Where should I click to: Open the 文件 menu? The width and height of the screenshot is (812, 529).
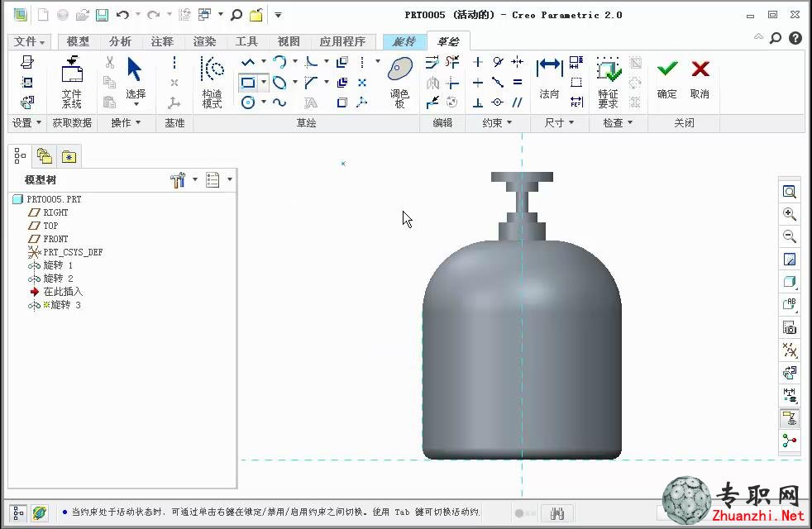pyautogui.click(x=29, y=41)
